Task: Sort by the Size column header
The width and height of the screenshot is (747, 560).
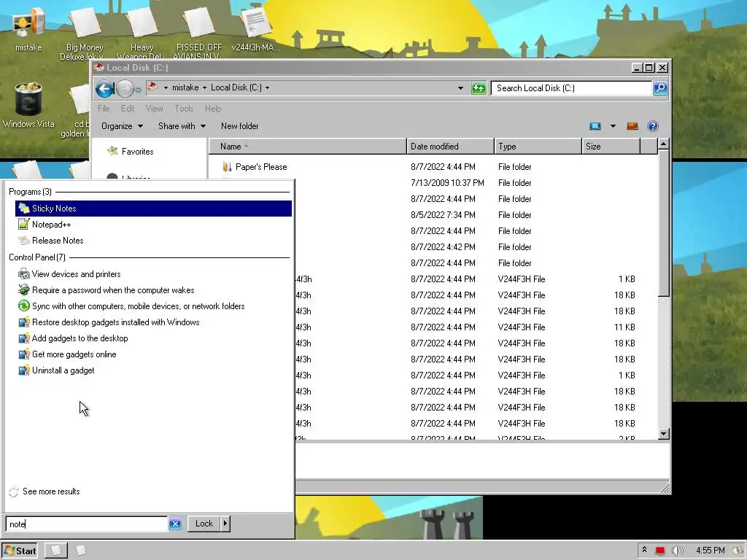Action: [x=611, y=147]
